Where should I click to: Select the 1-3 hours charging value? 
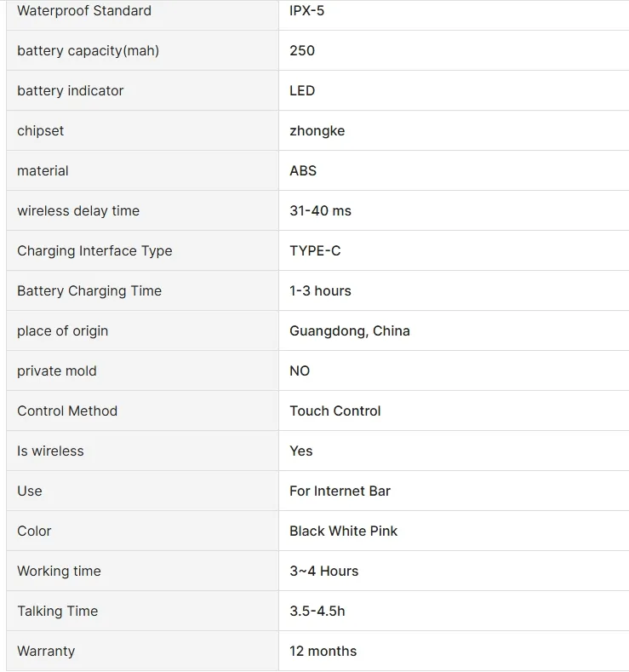(320, 291)
